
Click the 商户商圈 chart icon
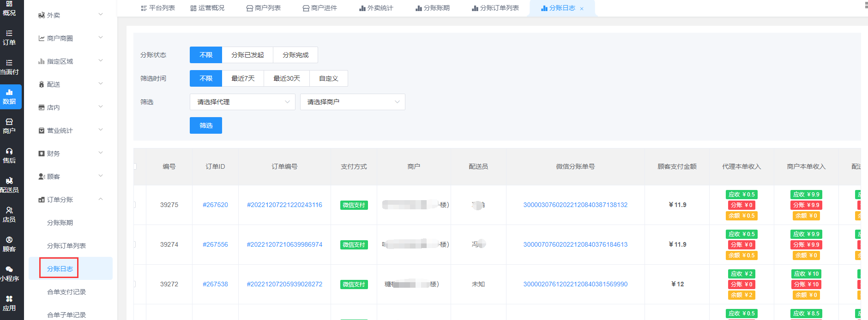click(x=42, y=38)
